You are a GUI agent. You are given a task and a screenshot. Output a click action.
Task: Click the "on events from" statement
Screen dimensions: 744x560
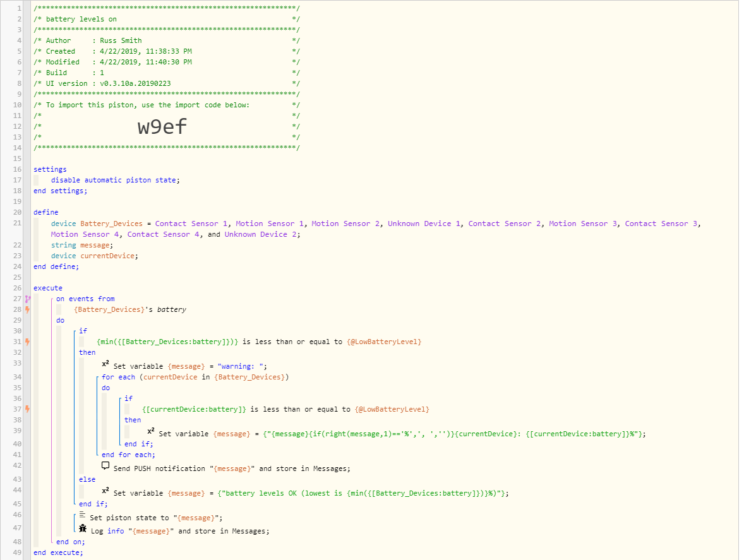click(85, 299)
